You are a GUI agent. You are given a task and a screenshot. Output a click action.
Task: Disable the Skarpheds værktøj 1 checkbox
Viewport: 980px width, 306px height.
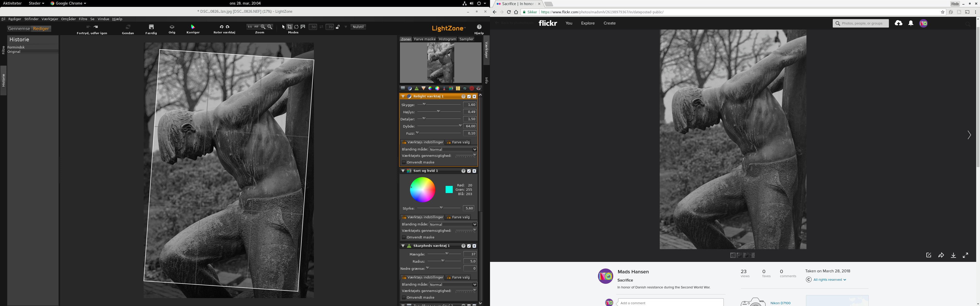(469, 246)
